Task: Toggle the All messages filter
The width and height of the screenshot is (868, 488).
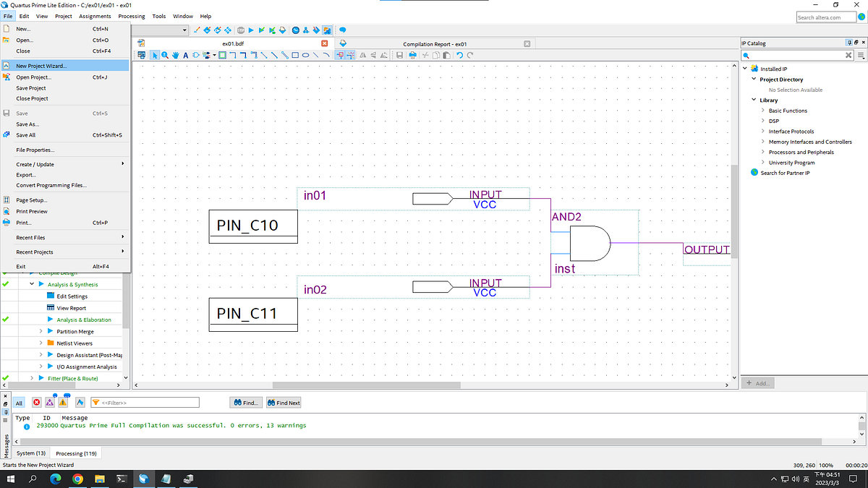Action: pyautogui.click(x=19, y=403)
